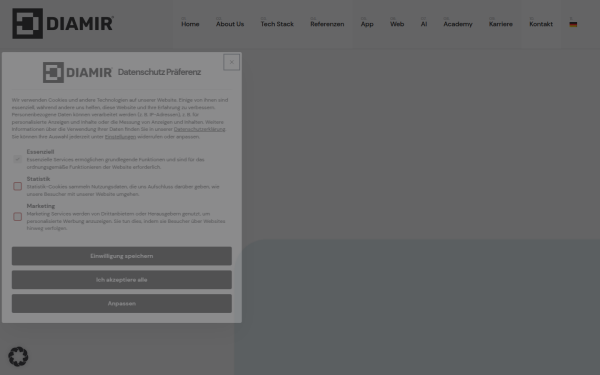The height and width of the screenshot is (375, 600).
Task: Open the Einstellungen link in cookie text
Action: tap(120, 137)
